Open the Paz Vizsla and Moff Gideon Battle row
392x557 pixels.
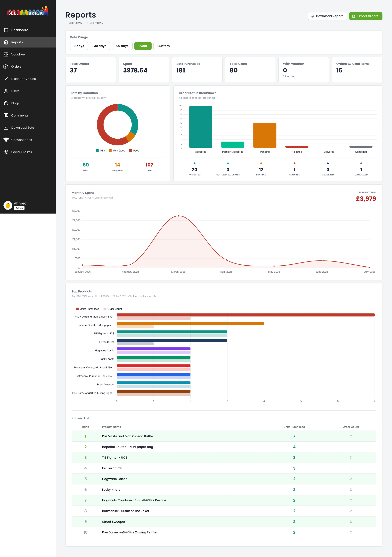pos(224,436)
